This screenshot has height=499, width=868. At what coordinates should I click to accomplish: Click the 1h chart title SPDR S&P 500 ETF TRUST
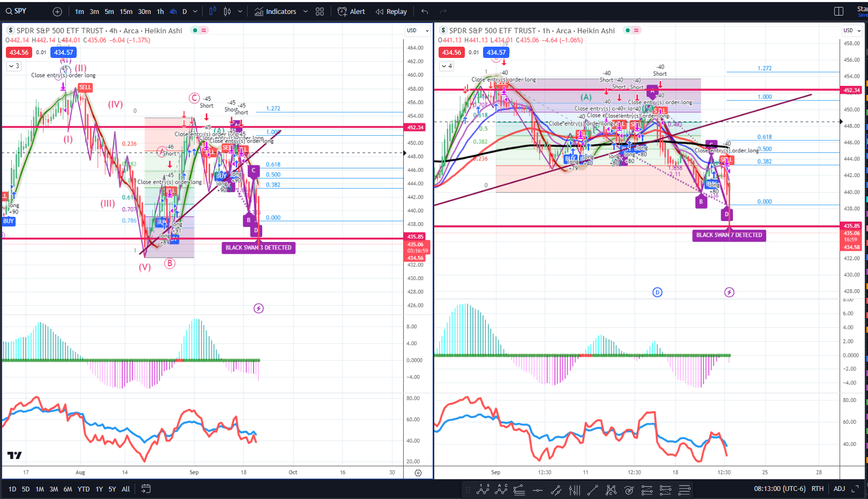point(493,31)
